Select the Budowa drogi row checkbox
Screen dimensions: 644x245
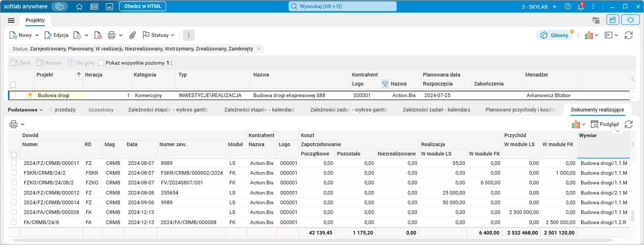click(13, 95)
